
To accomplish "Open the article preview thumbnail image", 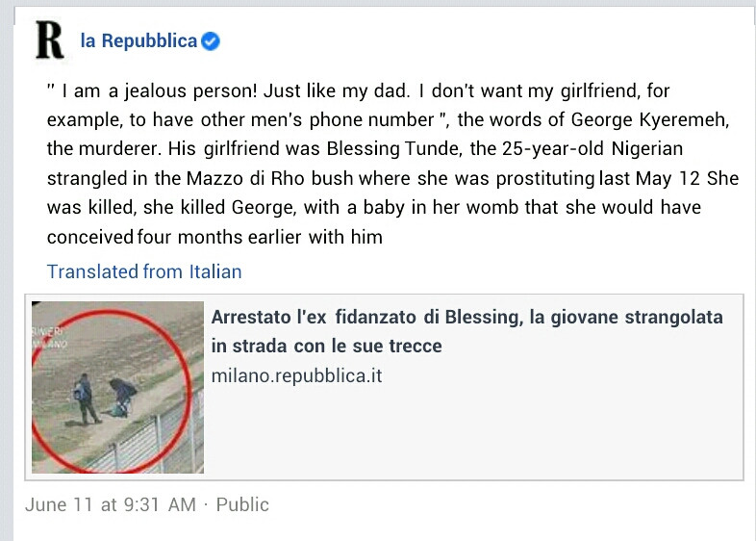I will click(117, 387).
